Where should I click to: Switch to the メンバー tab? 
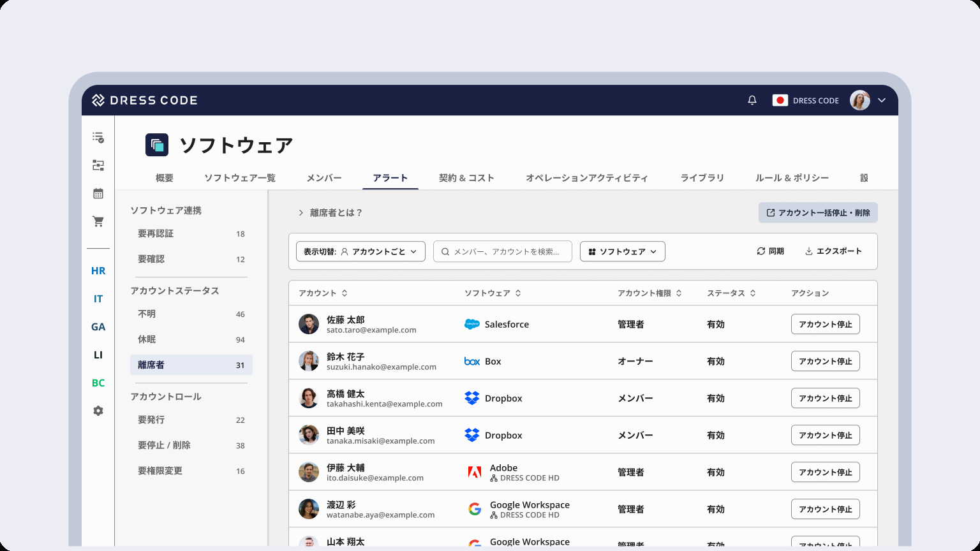pos(324,178)
